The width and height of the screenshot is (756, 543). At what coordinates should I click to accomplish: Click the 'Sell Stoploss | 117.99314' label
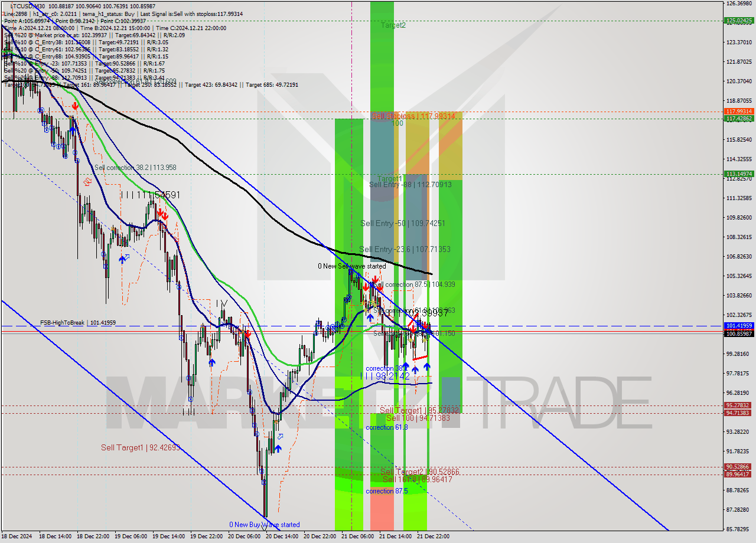413,116
